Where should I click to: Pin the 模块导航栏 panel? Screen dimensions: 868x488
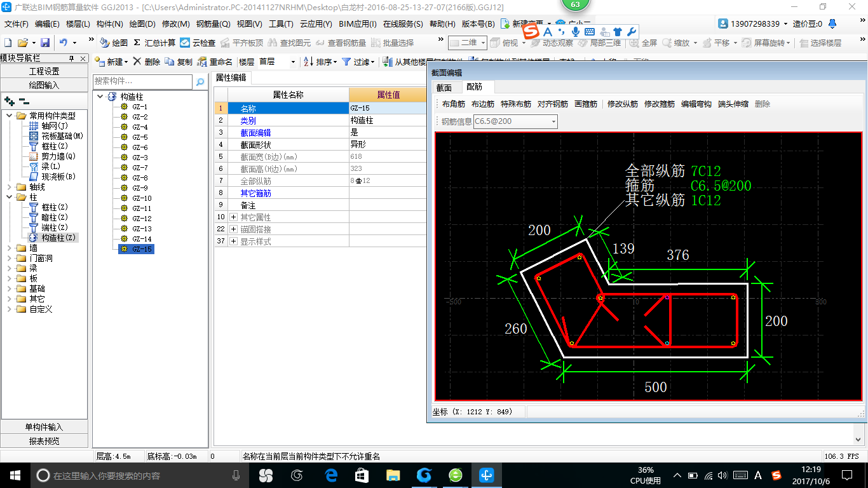click(x=71, y=58)
